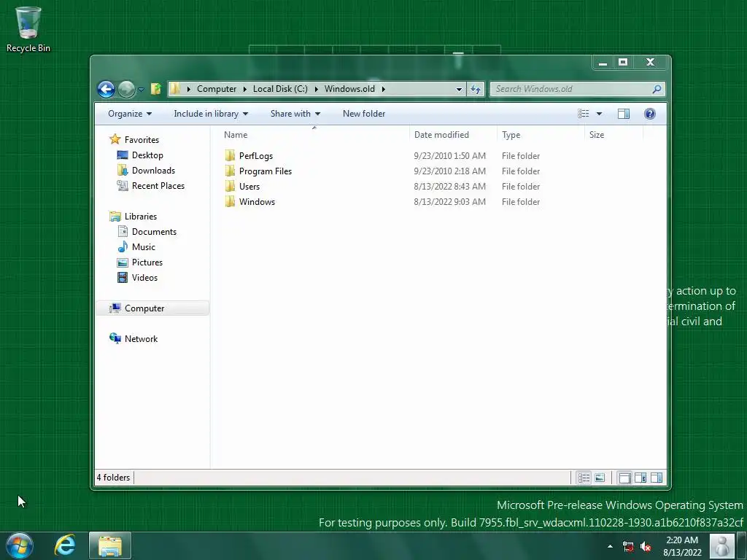Open the Music library
The image size is (747, 560).
click(144, 246)
